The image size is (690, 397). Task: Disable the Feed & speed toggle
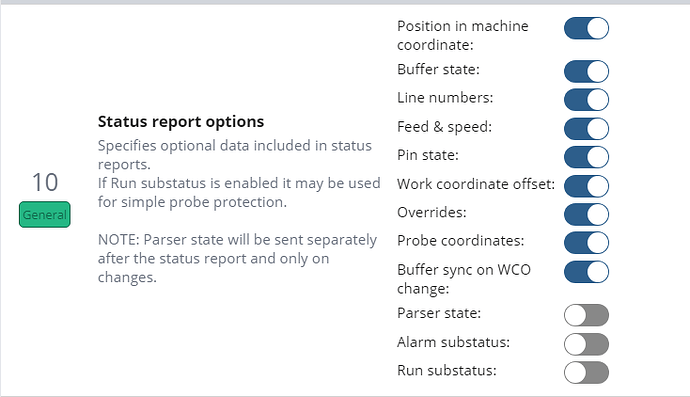(x=586, y=129)
